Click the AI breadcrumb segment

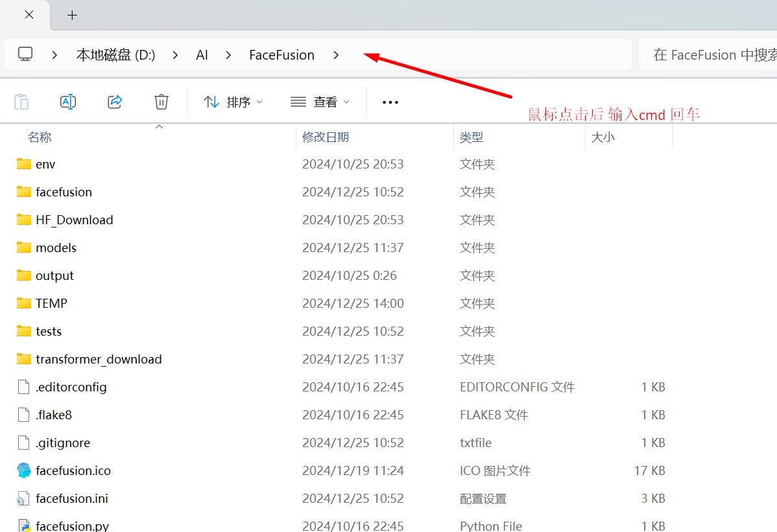[x=202, y=55]
